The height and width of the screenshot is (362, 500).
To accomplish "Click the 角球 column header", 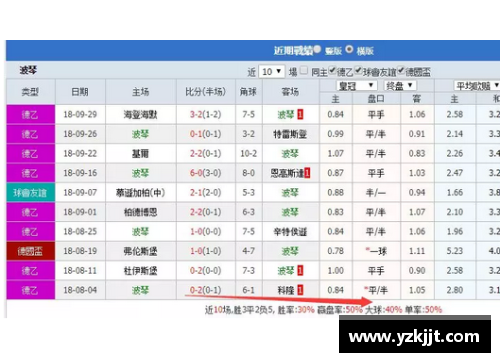I will (x=249, y=92).
